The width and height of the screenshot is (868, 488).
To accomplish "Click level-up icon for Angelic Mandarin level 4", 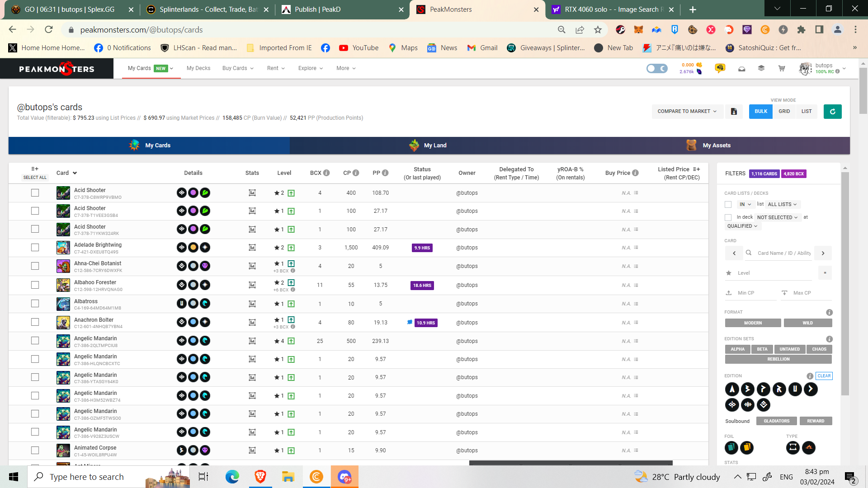I will 291,341.
